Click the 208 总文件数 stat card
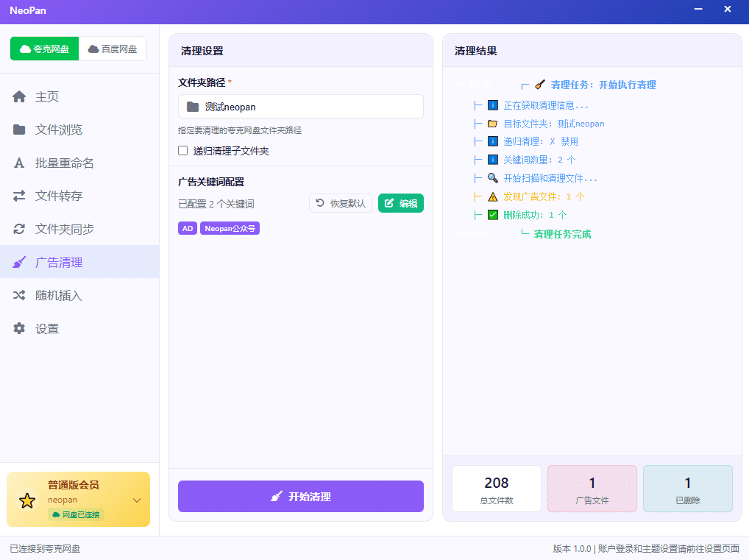The height and width of the screenshot is (560, 749). pyautogui.click(x=497, y=489)
